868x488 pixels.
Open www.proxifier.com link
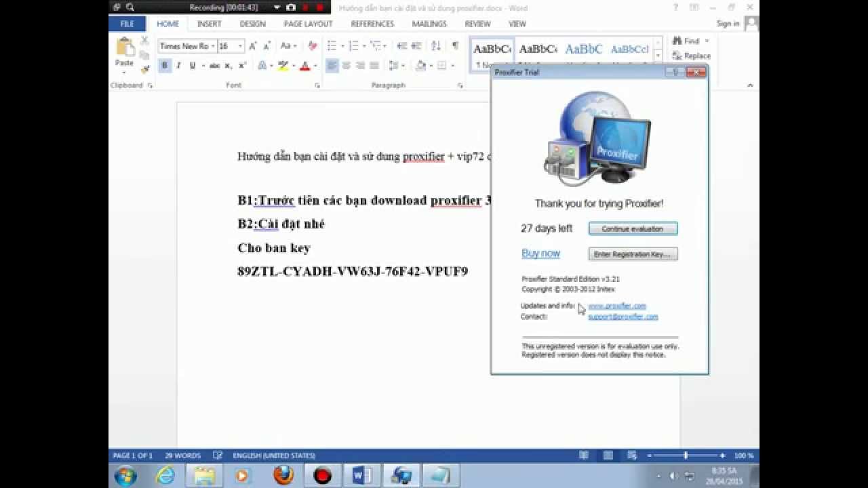click(617, 306)
